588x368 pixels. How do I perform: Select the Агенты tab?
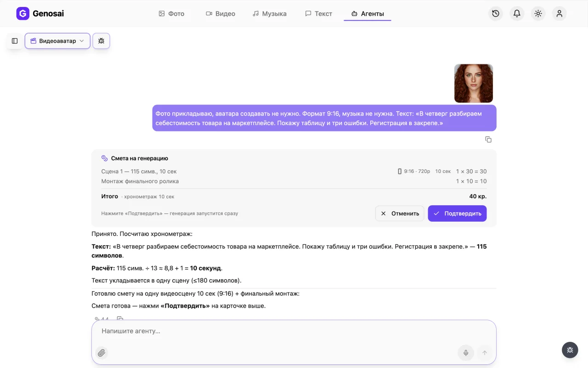(x=367, y=14)
